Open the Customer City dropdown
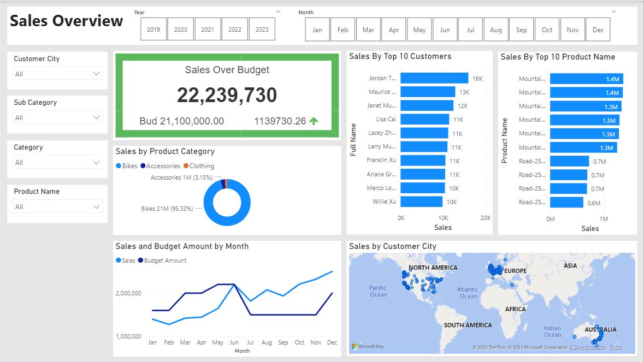Viewport: 644px width, 362px height. (57, 74)
